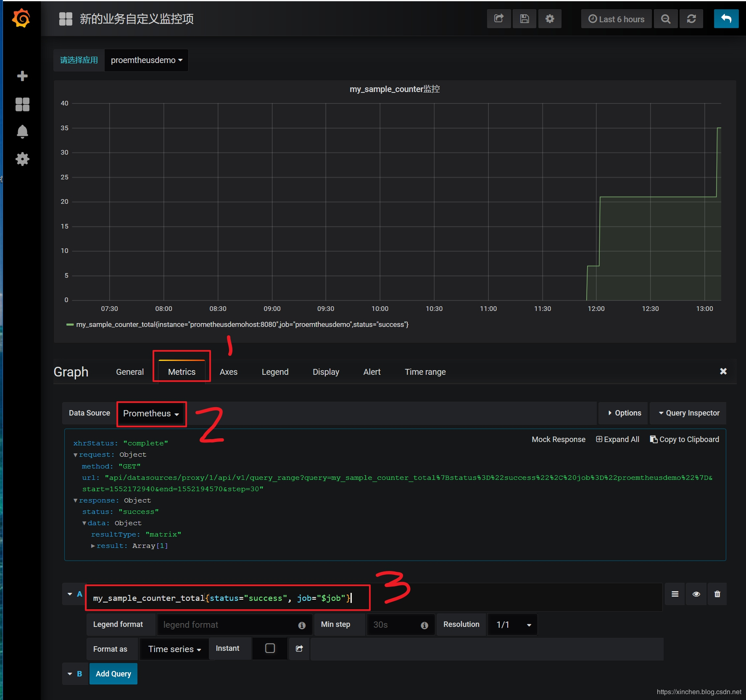The height and width of the screenshot is (700, 746).
Task: Collapse the response object node
Action: click(x=76, y=501)
